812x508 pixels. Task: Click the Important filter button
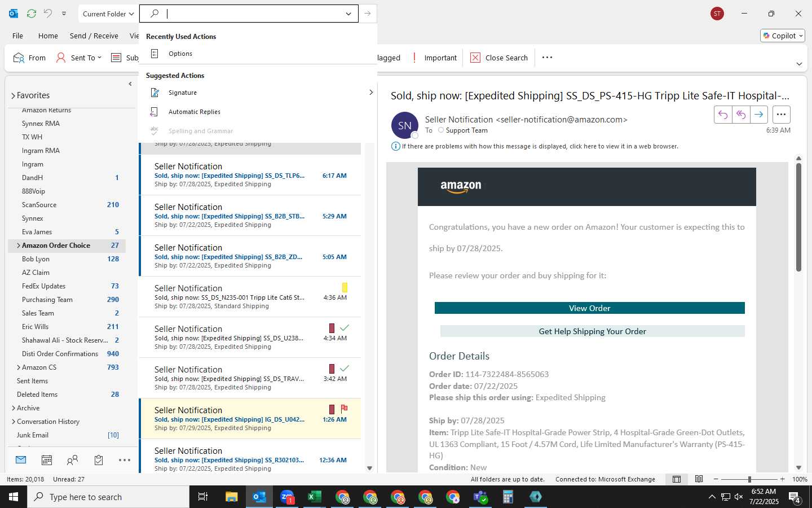point(434,58)
